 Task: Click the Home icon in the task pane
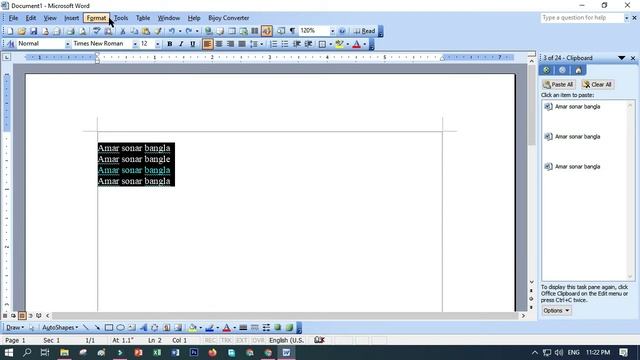tap(578, 70)
